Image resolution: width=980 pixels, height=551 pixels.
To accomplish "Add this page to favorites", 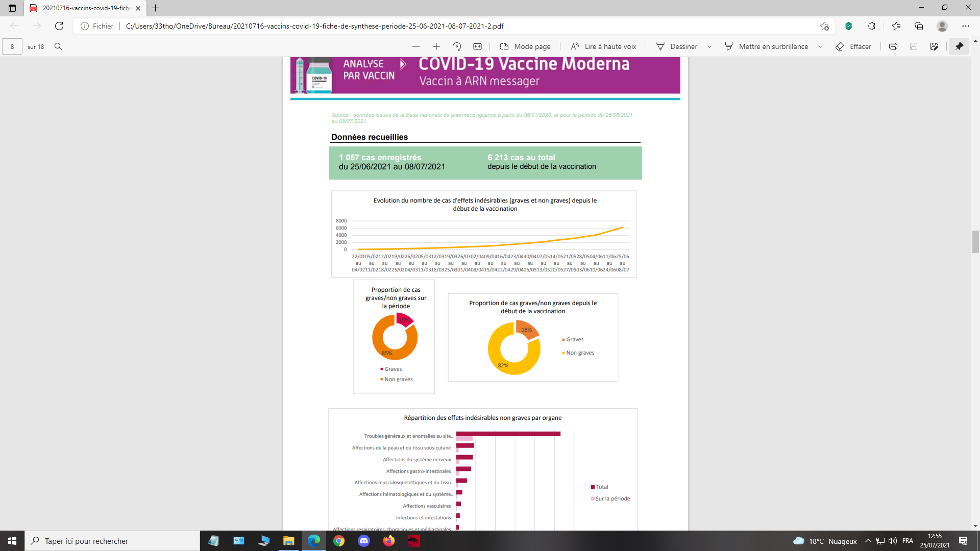I will pos(824,26).
